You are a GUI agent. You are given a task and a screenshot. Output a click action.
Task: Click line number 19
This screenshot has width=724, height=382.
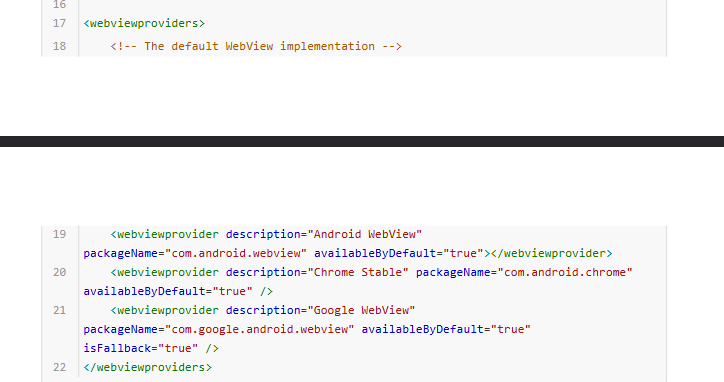[60, 234]
